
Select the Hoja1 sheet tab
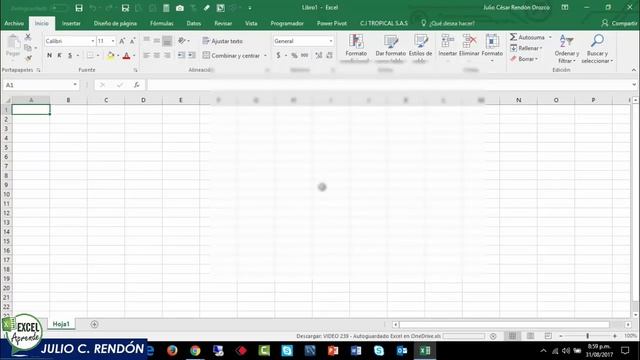point(61,324)
